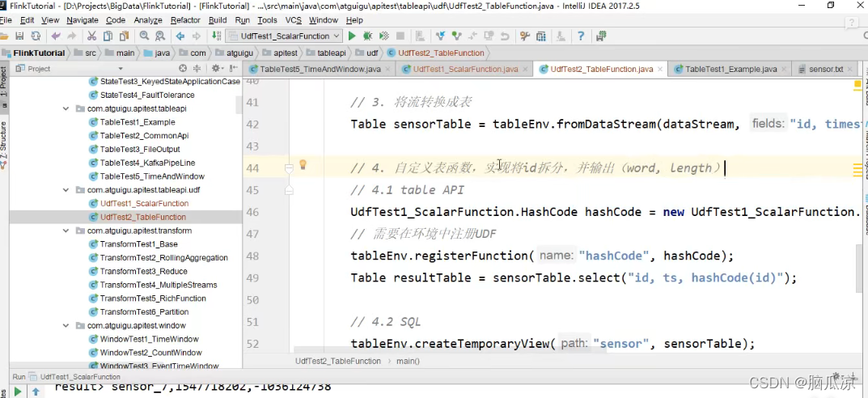This screenshot has height=398, width=868.
Task: Open the VCS menu
Action: (294, 20)
